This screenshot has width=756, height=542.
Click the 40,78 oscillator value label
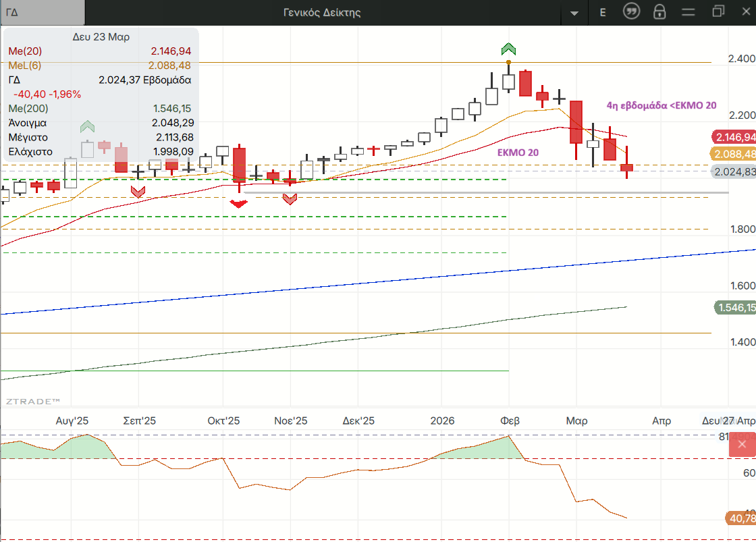tap(740, 518)
